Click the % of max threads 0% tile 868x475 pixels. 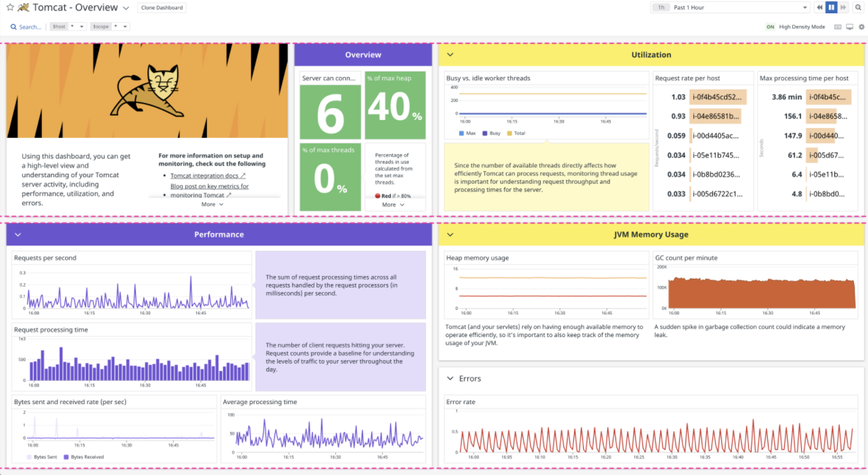[x=330, y=177]
